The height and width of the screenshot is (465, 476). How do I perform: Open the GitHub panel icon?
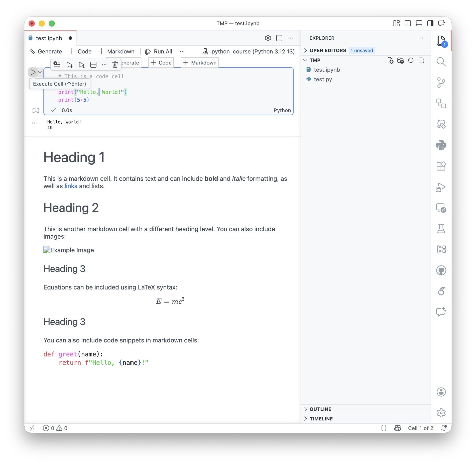click(441, 270)
